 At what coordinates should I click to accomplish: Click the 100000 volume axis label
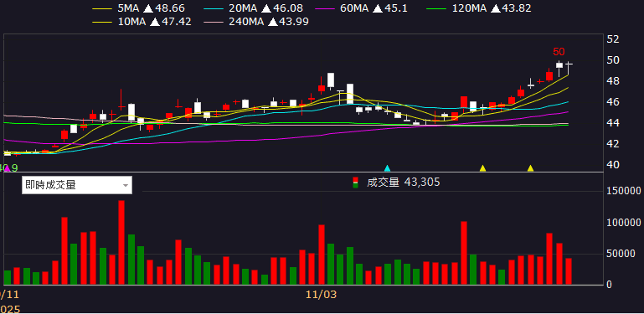tap(623, 223)
